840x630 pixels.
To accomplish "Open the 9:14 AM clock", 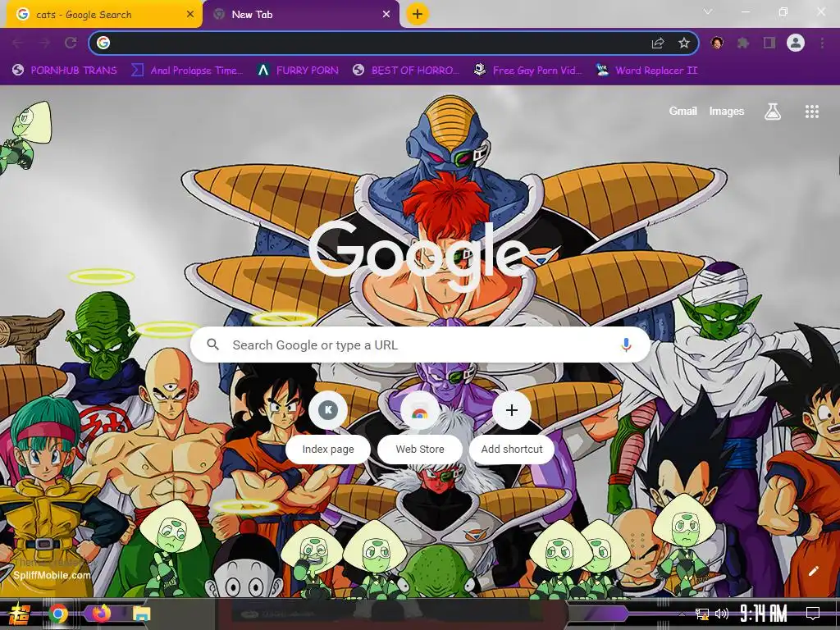I will (764, 614).
